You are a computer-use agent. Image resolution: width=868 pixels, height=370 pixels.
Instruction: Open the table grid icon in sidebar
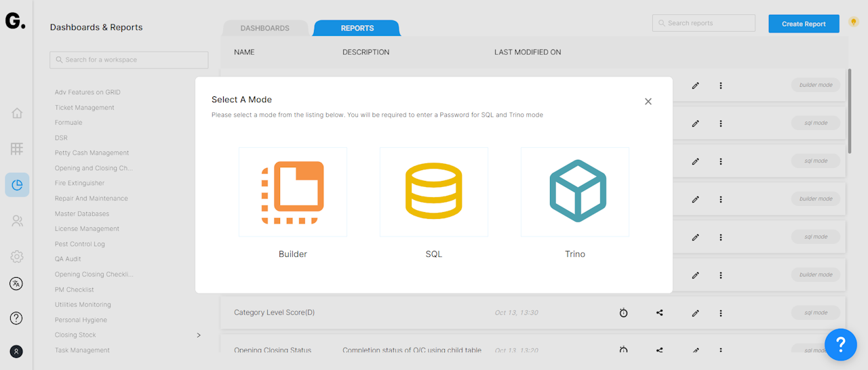pos(17,148)
